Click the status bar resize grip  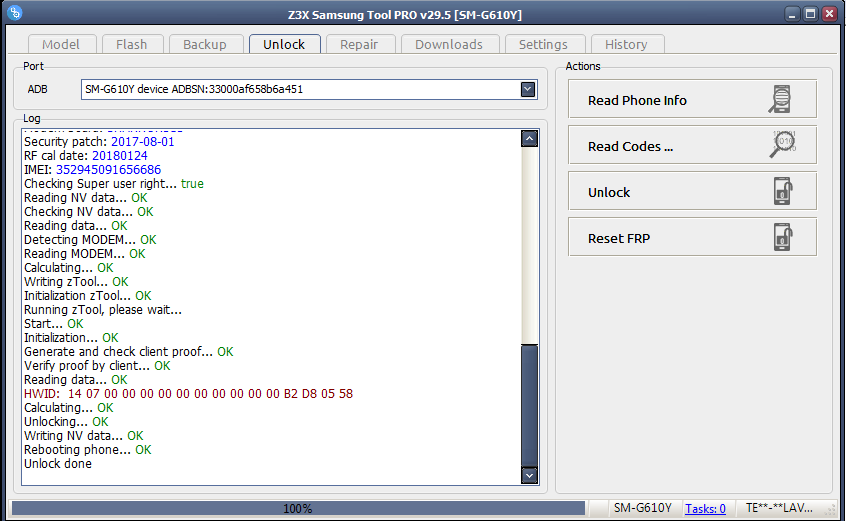point(831,509)
